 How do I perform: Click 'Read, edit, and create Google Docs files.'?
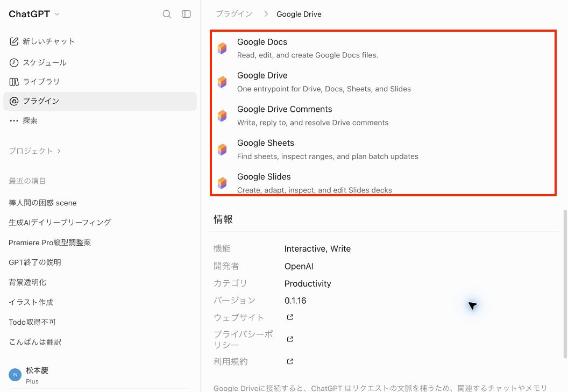coord(308,55)
